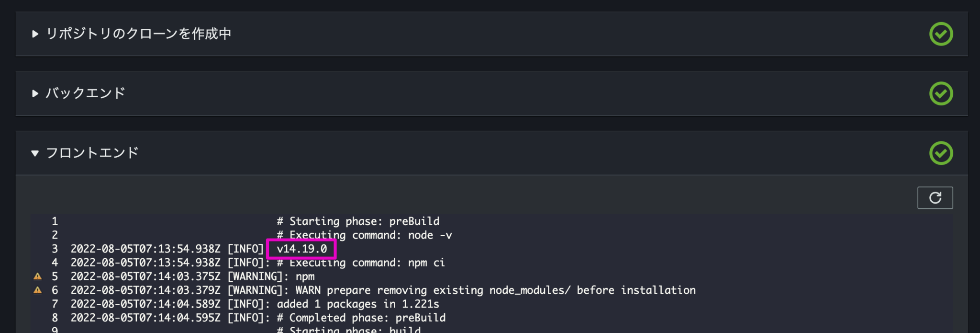Click the green checkmark beside バックエンド

click(940, 93)
